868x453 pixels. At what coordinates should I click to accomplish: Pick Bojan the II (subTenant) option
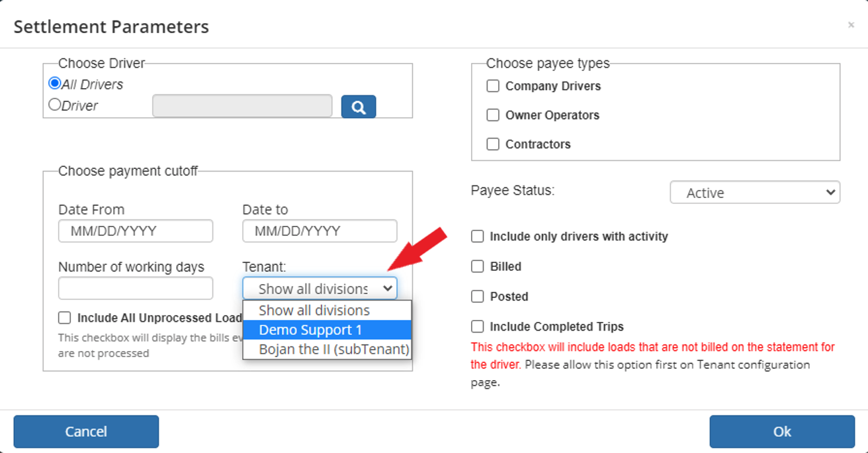(x=327, y=349)
